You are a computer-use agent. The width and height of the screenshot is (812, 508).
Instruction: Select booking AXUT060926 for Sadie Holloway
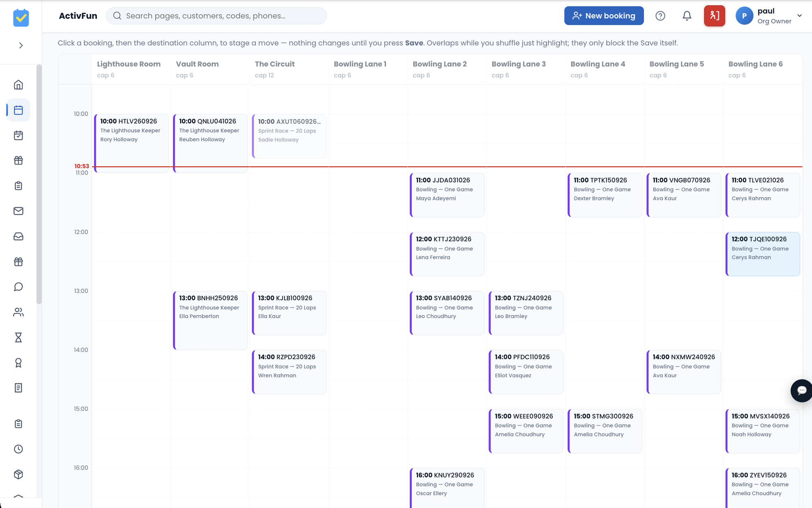[x=289, y=136]
